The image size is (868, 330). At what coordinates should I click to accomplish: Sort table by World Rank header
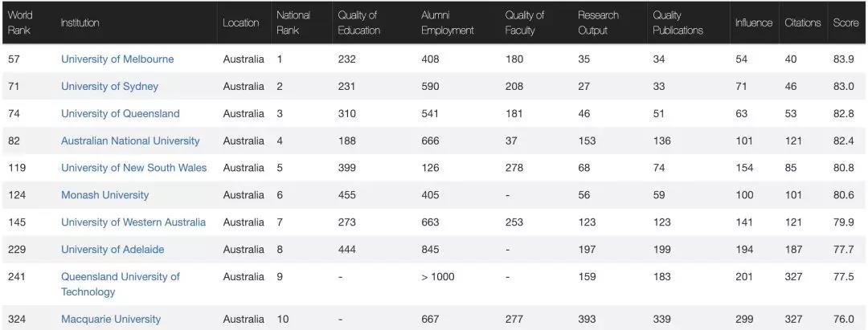click(20, 22)
